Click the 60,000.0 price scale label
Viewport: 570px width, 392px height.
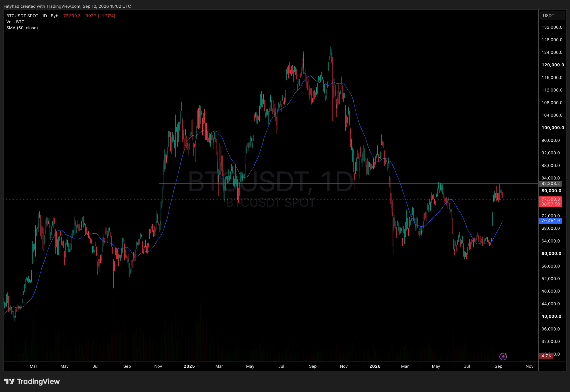pos(551,253)
